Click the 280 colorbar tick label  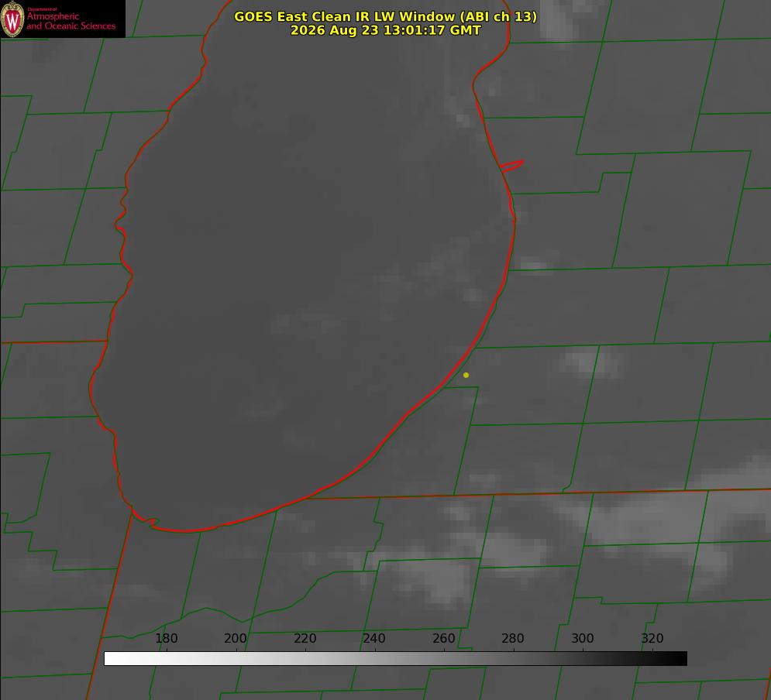(x=513, y=638)
